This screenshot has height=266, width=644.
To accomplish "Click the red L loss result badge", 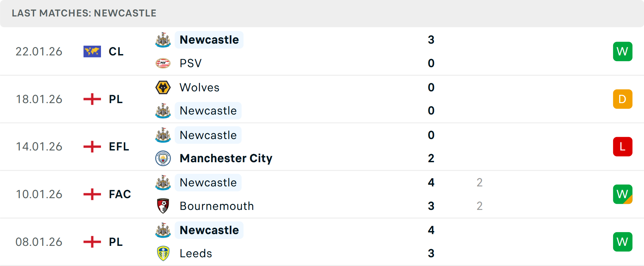I will click(x=623, y=146).
